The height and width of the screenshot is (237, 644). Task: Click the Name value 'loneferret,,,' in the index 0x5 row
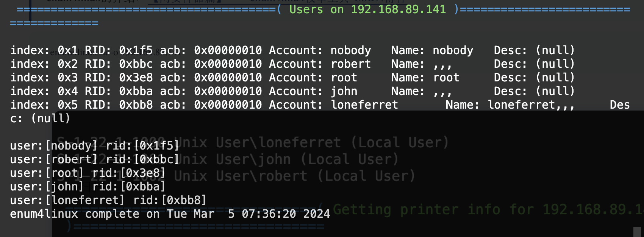pyautogui.click(x=531, y=105)
